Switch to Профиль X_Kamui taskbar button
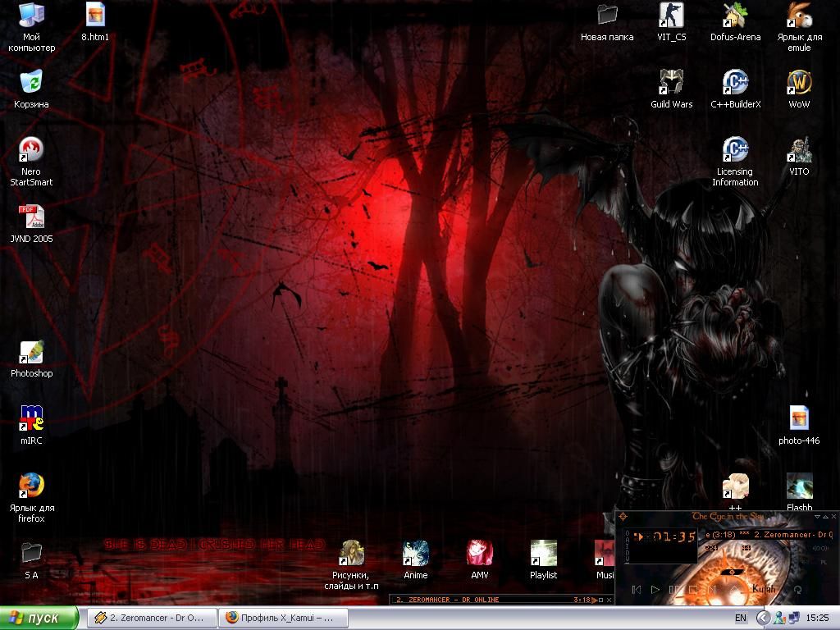The width and height of the screenshot is (840, 630). (283, 619)
